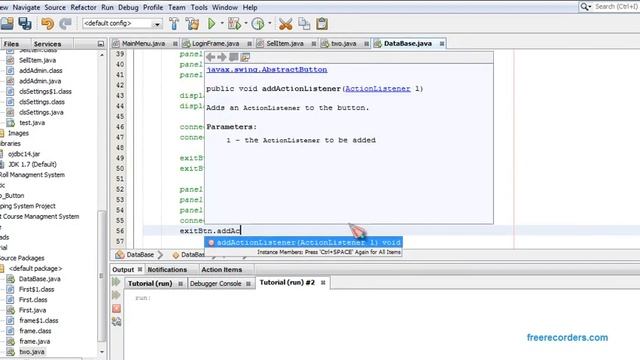Click the Redo toolbar icon
The image size is (640, 360).
point(65,24)
